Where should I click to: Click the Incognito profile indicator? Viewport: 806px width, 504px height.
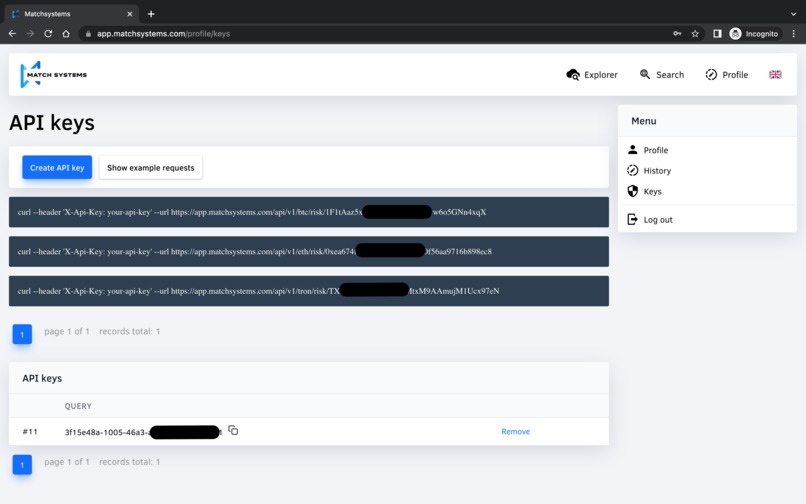tap(754, 33)
